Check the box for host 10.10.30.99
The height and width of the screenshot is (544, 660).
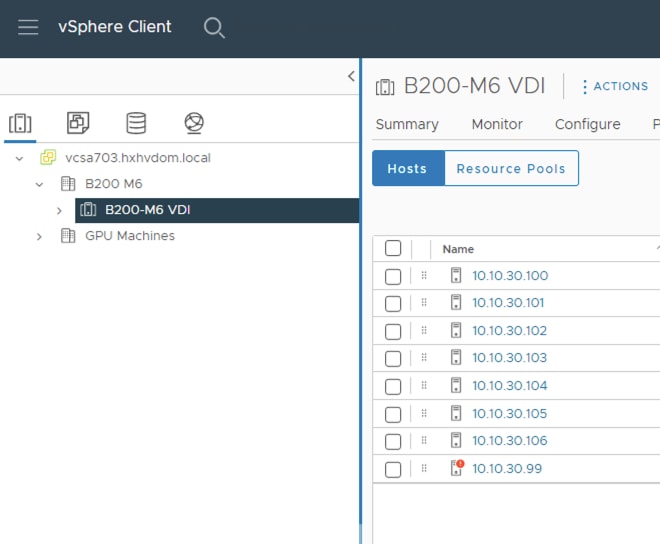coord(393,469)
